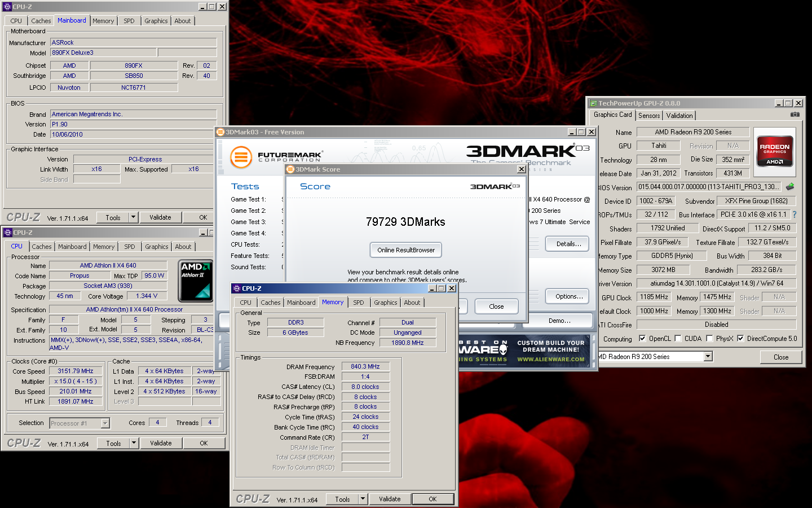
Task: Click the BIOS date 10/06/2010 field
Action: tap(134, 134)
